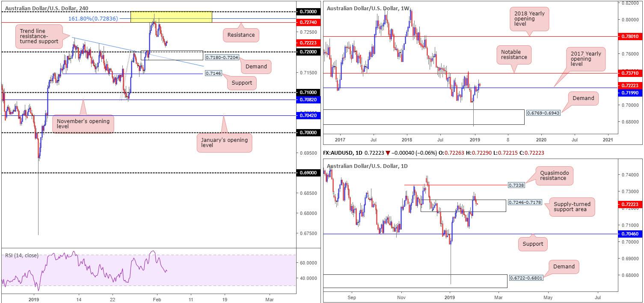Click the 161.80%(0.72836) Fibonacci label
644x303 pixels.
click(93, 18)
